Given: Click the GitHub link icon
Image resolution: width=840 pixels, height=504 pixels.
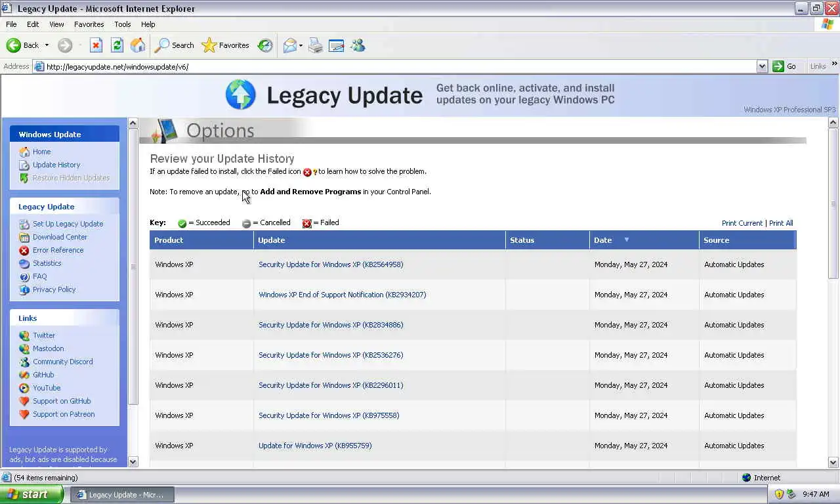Looking at the screenshot, I should pos(24,375).
